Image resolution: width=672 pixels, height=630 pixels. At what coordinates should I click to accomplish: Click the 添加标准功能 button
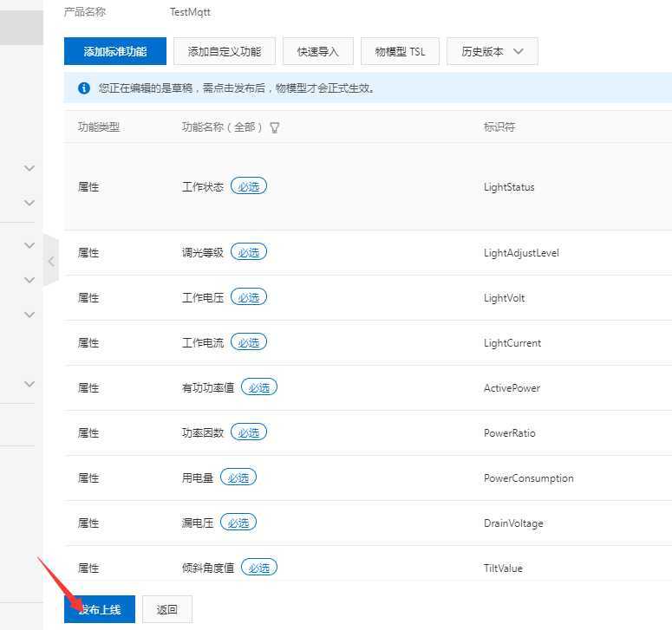pyautogui.click(x=114, y=51)
